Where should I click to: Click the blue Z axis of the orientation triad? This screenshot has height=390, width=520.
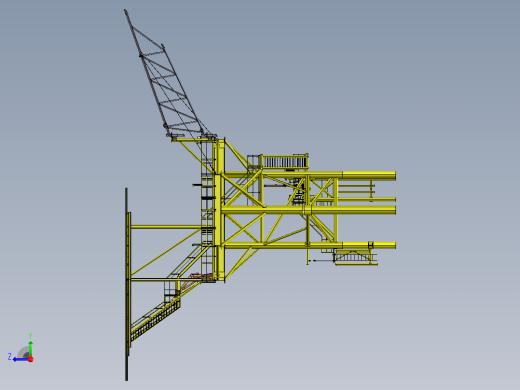coord(21,359)
